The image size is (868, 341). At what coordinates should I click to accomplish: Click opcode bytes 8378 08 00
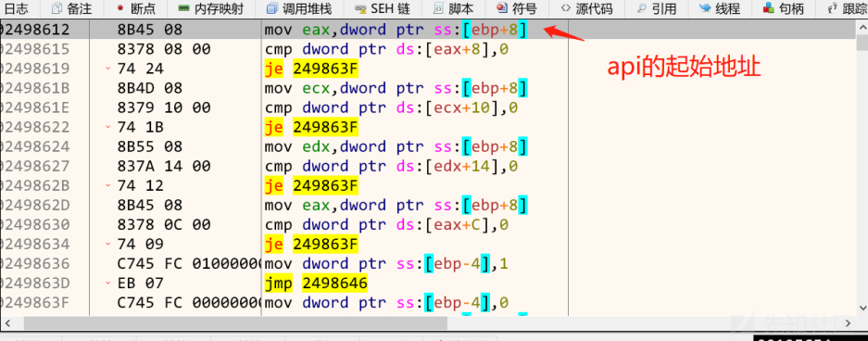click(x=164, y=49)
